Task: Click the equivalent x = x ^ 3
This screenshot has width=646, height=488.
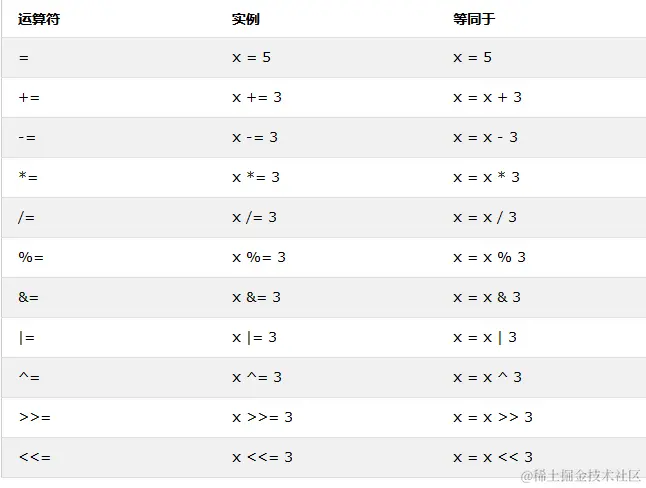Action: (x=487, y=377)
